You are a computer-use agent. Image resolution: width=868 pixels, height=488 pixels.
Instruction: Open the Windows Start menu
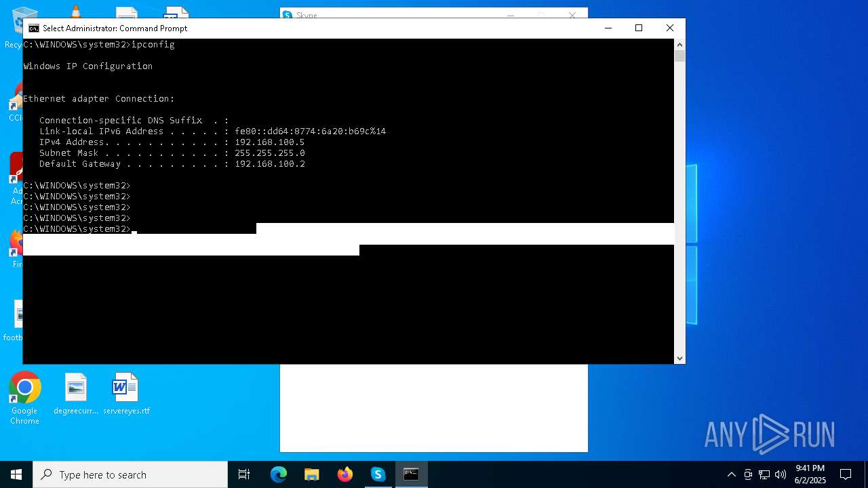tap(16, 474)
